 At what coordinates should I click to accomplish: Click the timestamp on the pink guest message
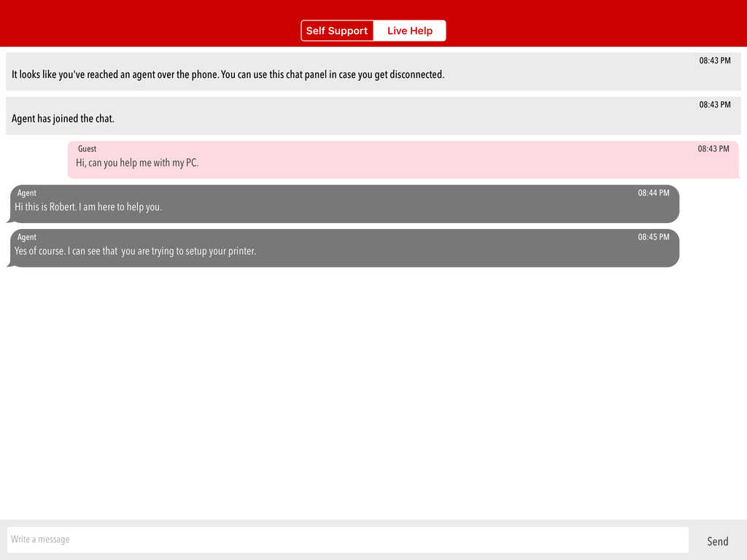pyautogui.click(x=713, y=149)
